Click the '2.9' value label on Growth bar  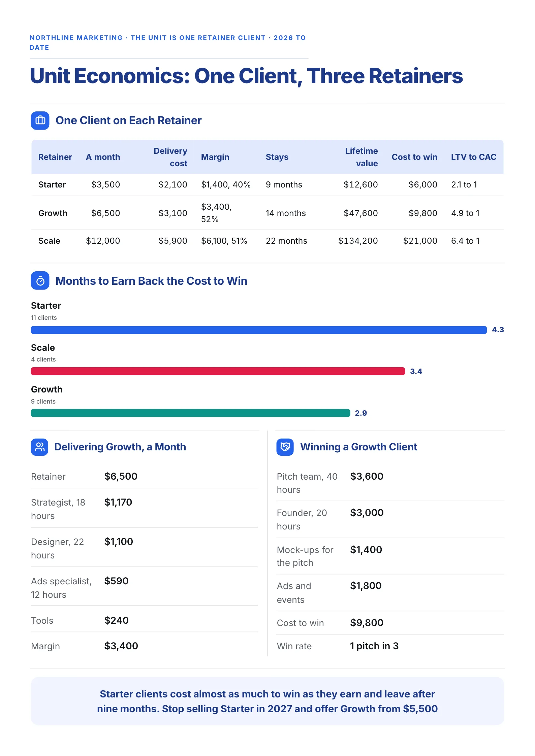coord(361,413)
